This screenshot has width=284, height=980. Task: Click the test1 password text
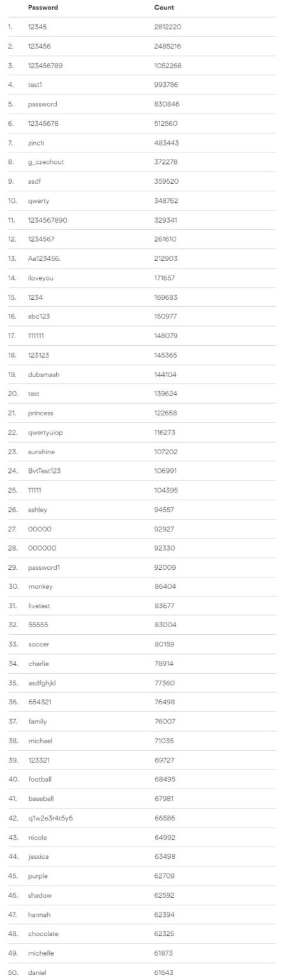point(36,85)
